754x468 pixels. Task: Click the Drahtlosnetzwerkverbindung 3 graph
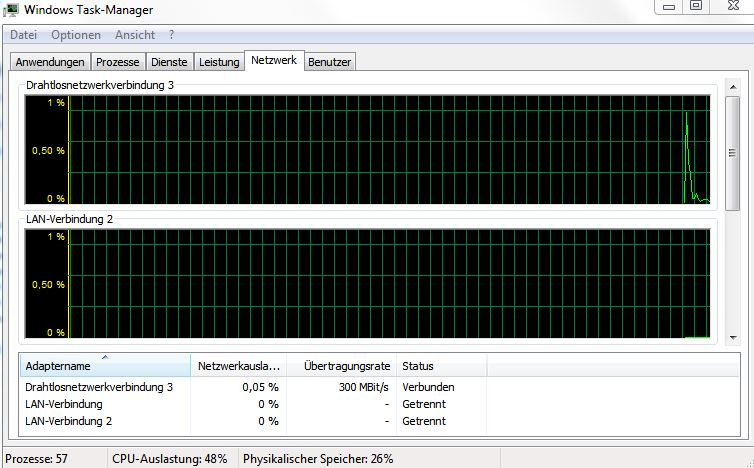[x=367, y=150]
